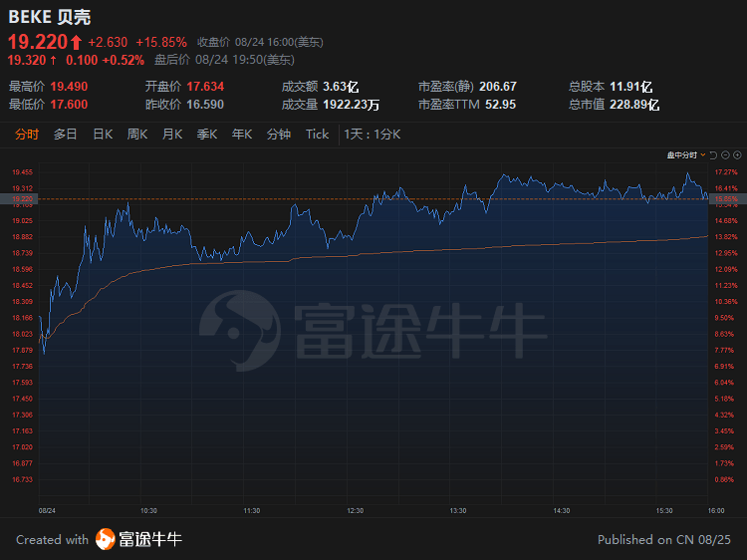Click the 昨收价 value 16.590

click(x=205, y=105)
